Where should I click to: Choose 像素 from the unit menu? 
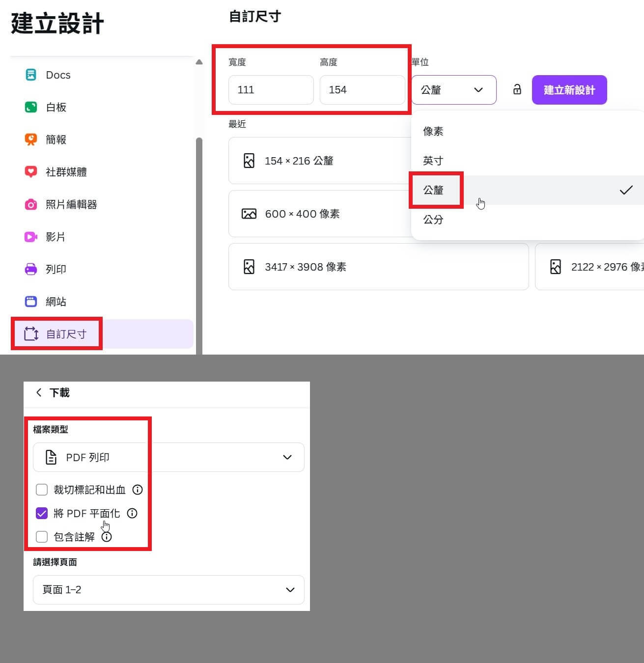tap(433, 131)
